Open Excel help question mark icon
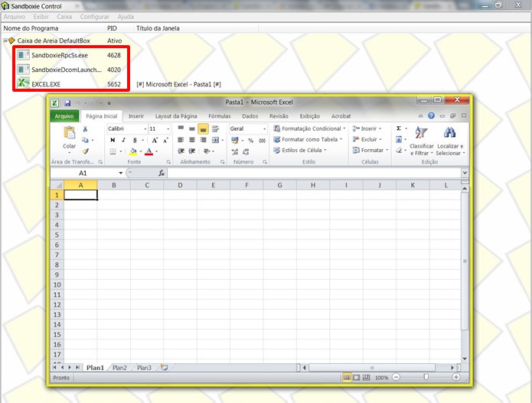532x403 pixels. (x=431, y=116)
